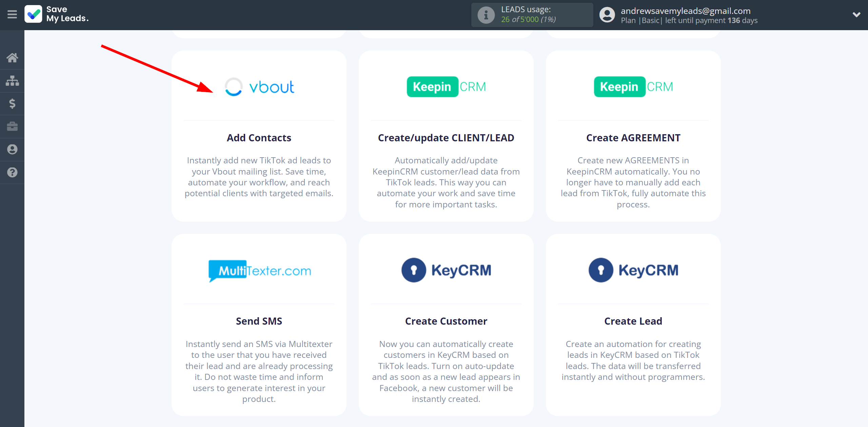The image size is (868, 427).
Task: Choose the Create Customer title
Action: tap(446, 321)
